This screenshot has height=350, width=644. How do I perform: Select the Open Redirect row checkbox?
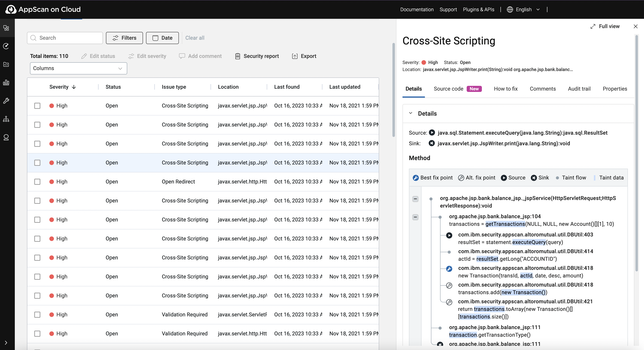[x=37, y=182]
